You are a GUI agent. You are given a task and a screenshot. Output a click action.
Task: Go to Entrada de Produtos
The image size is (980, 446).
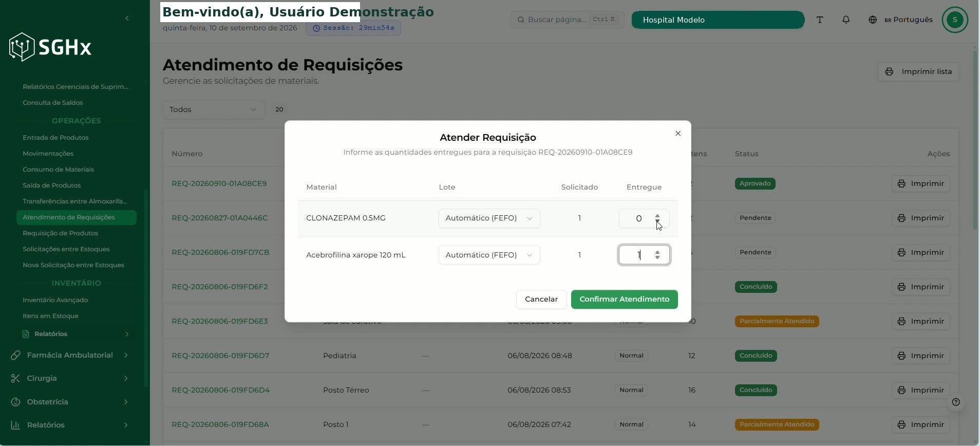55,138
